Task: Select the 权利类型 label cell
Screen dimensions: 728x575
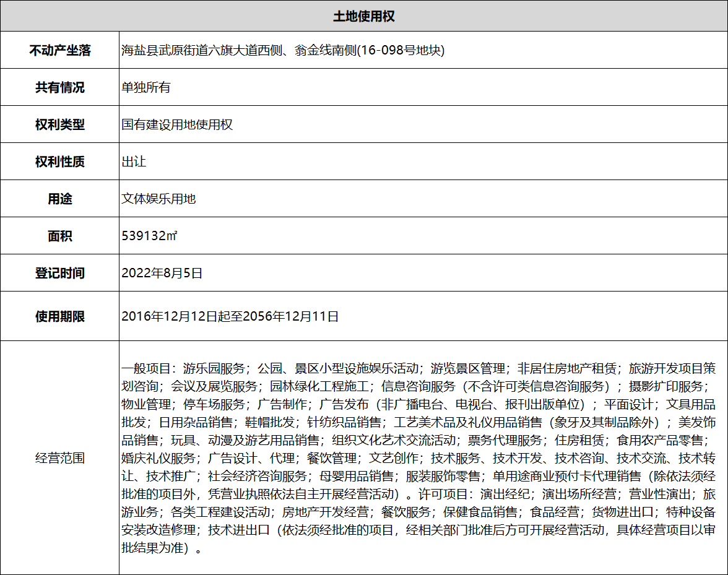Action: click(60, 124)
